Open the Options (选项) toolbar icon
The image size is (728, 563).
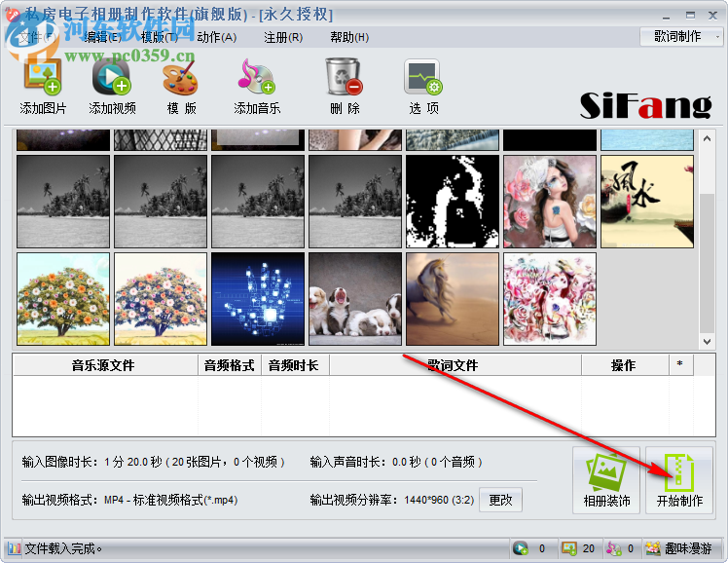[x=423, y=77]
